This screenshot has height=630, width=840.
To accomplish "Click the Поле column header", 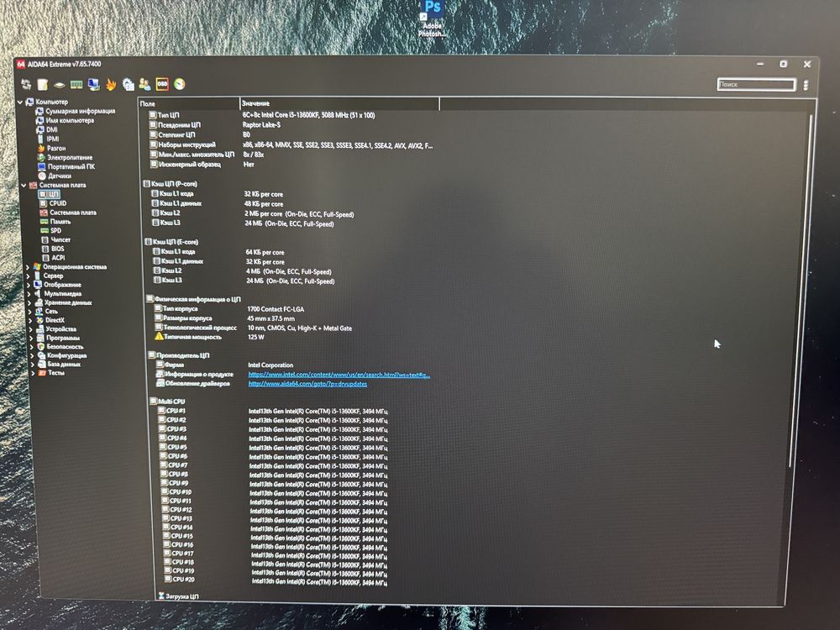I will [189, 103].
